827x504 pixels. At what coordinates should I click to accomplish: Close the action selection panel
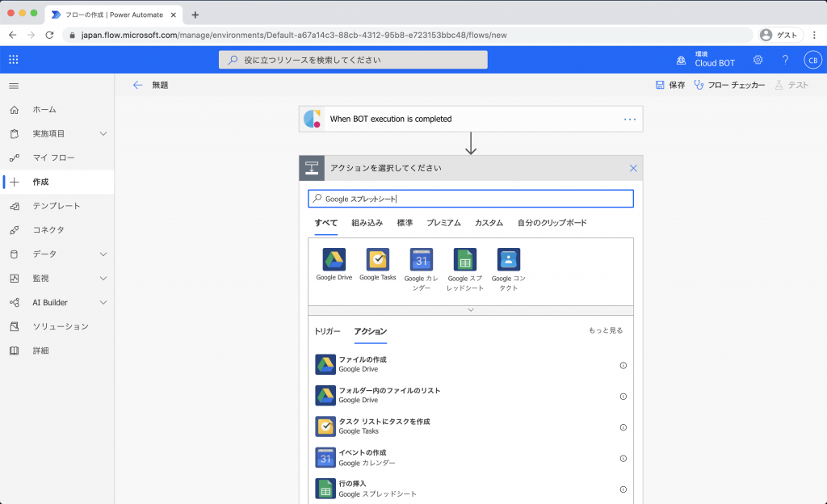(633, 168)
